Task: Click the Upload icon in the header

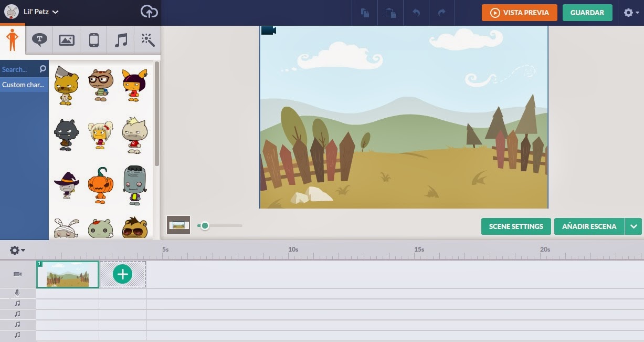Action: [149, 11]
